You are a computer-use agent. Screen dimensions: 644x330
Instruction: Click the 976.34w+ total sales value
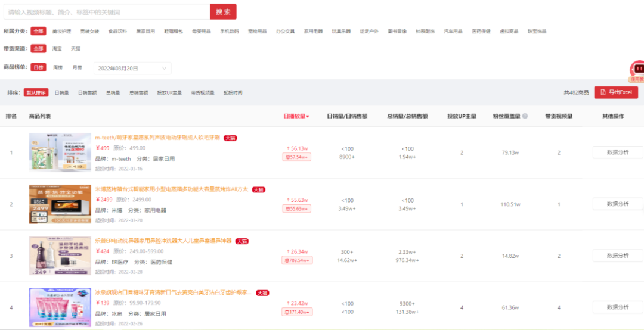click(x=407, y=260)
